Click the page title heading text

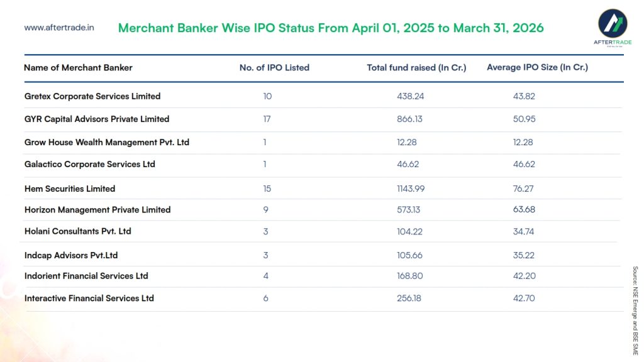point(331,28)
